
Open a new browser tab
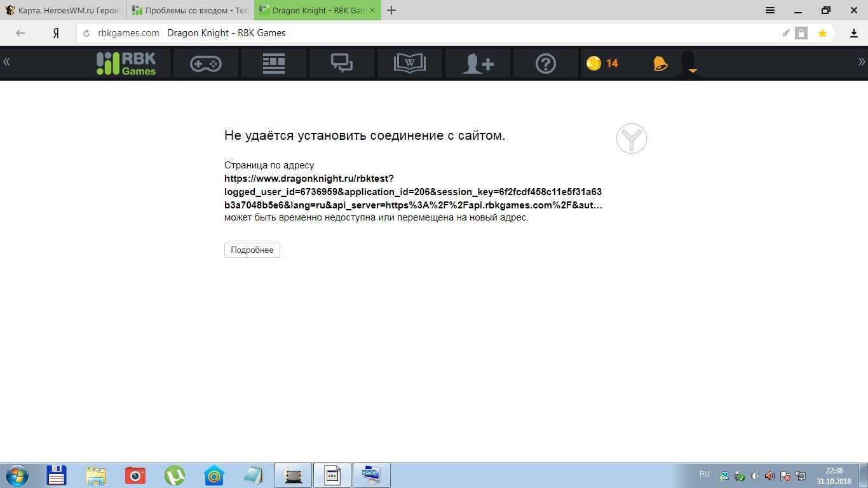391,10
